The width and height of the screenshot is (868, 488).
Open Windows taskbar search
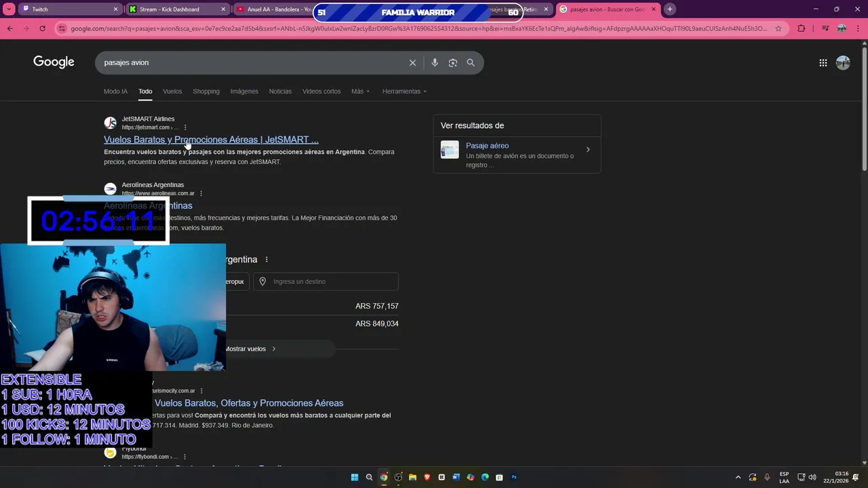click(369, 477)
